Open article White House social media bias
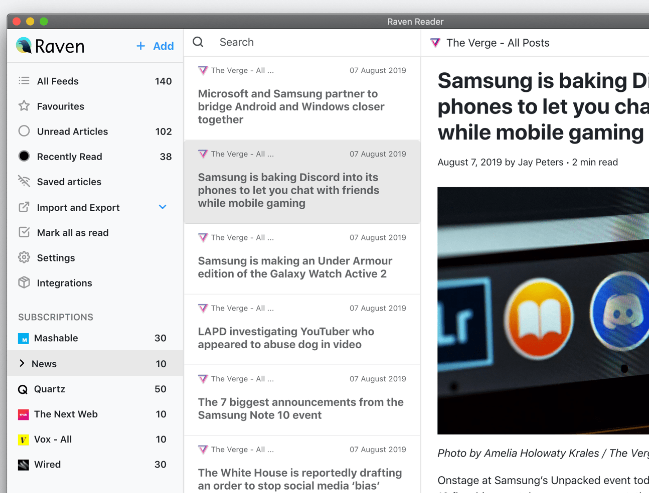Viewport: 649px width, 493px height. 302,464
